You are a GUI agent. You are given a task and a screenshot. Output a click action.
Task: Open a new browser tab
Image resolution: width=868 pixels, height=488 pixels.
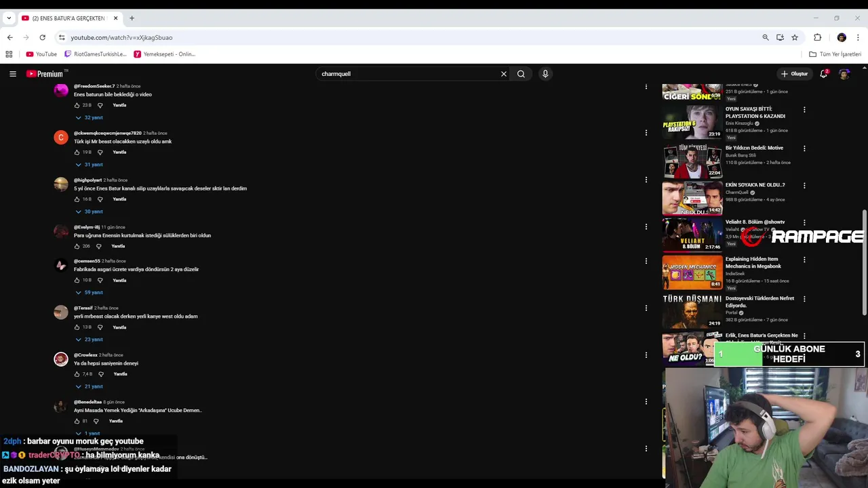pos(132,18)
